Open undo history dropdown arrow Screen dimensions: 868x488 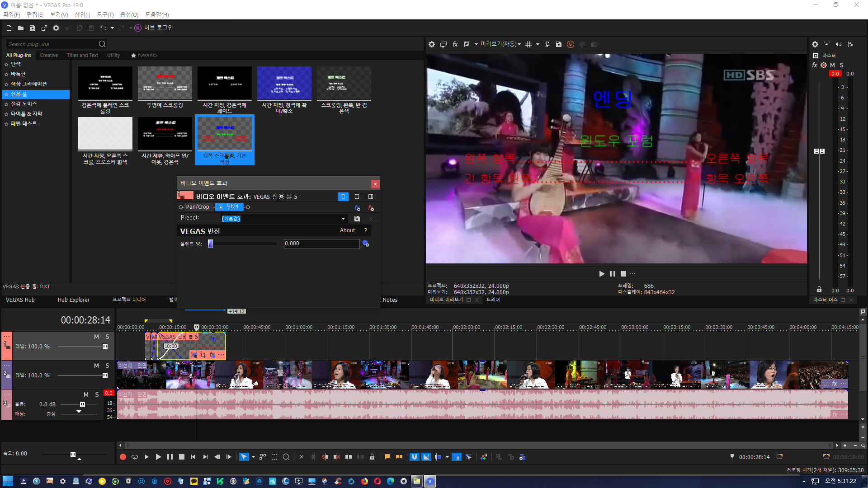[x=112, y=28]
